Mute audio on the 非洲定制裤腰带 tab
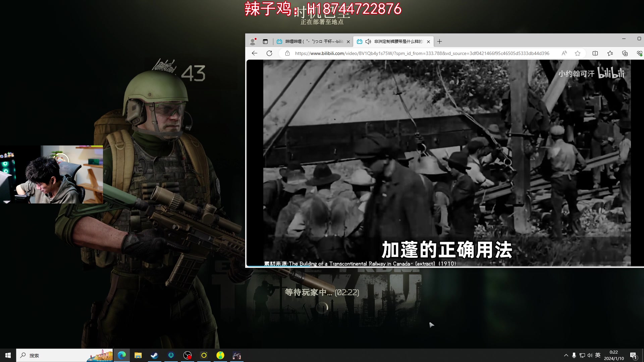 [368, 42]
